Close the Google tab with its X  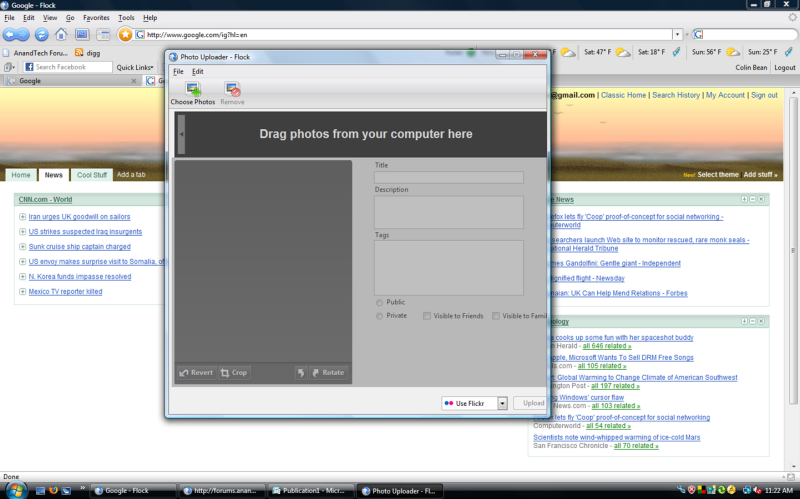pos(134,81)
